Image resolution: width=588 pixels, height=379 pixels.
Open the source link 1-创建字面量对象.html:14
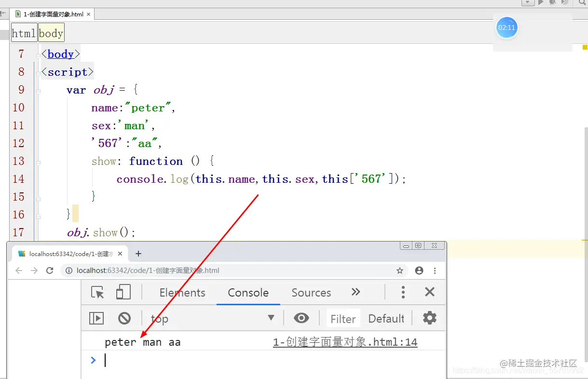click(345, 342)
